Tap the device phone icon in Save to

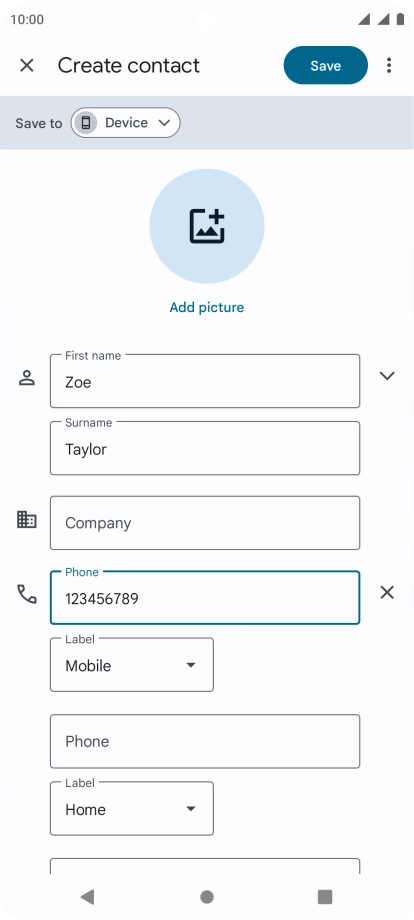[x=86, y=123]
